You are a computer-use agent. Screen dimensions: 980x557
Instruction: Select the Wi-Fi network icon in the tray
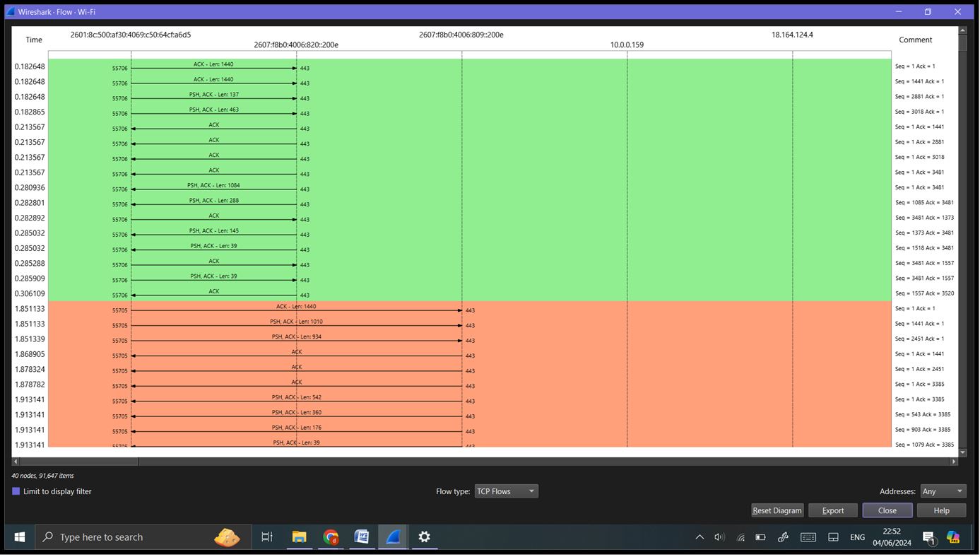click(x=740, y=537)
